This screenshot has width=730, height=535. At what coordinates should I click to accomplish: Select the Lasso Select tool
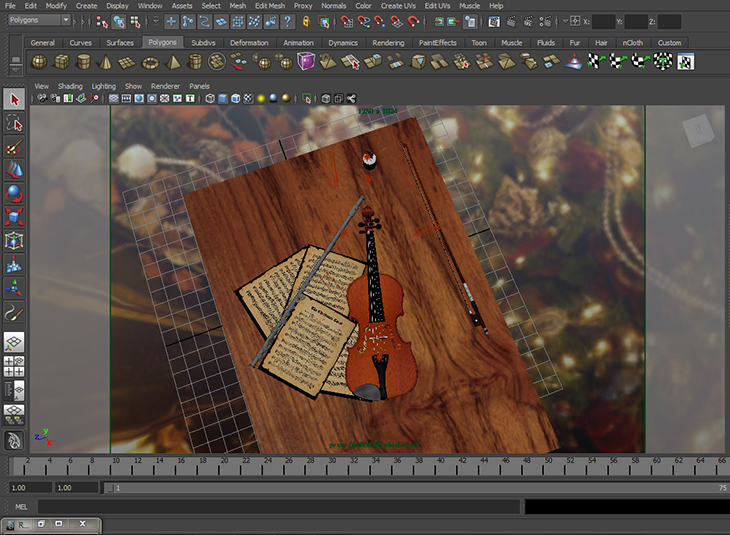click(14, 123)
